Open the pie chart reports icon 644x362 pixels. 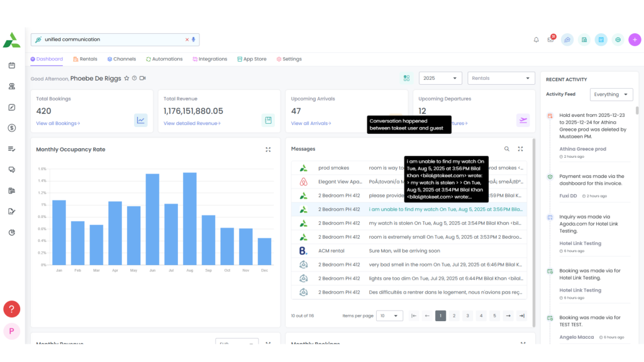click(x=11, y=233)
